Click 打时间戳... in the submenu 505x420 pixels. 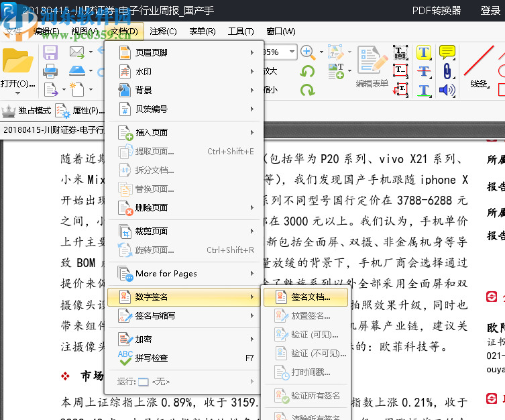(306, 372)
